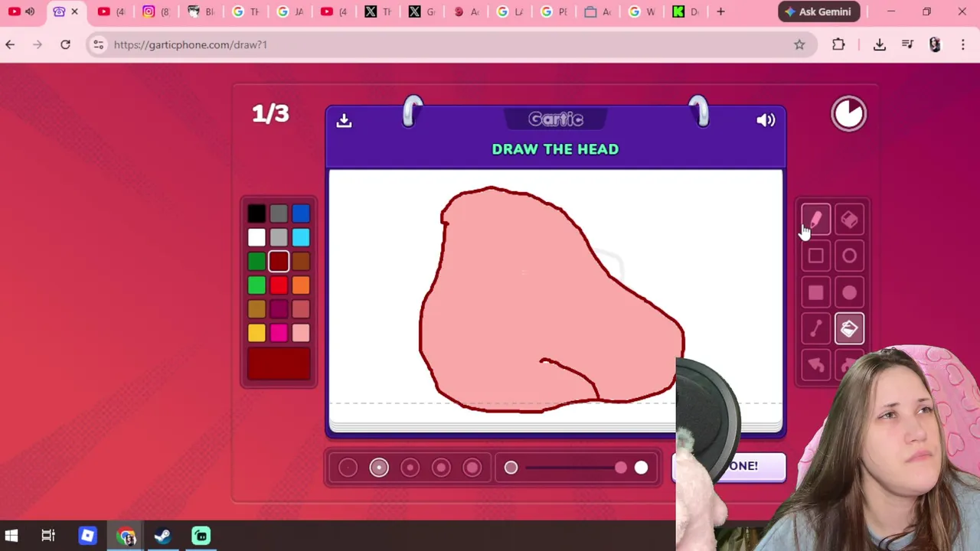Viewport: 980px width, 551px height.
Task: Undo the last stroke
Action: (x=815, y=365)
